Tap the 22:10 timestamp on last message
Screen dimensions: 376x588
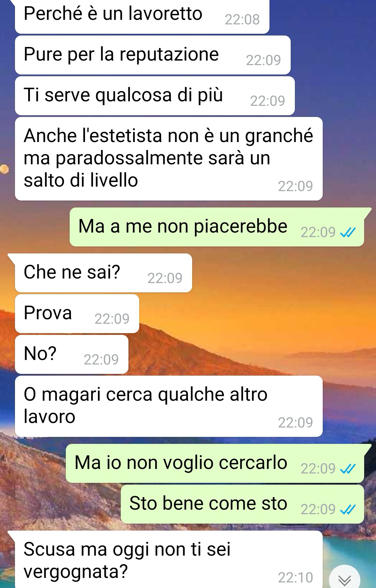(296, 578)
